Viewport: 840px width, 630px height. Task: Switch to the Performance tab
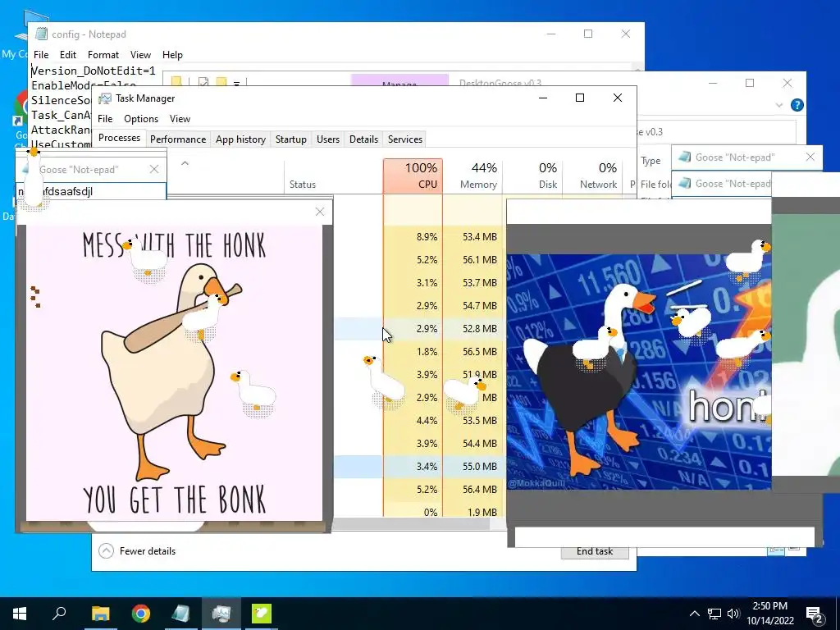click(x=178, y=139)
